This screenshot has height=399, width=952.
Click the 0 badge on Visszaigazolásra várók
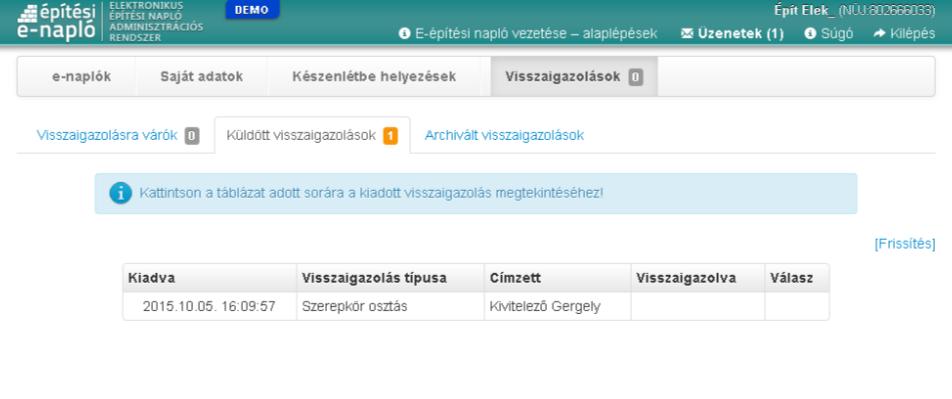click(x=192, y=136)
